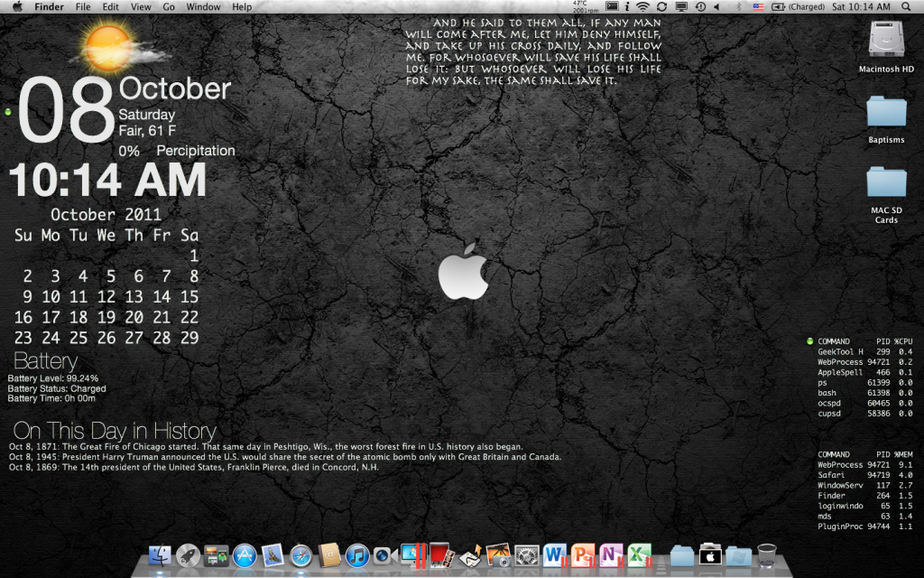Image resolution: width=924 pixels, height=578 pixels.
Task: Launch iPhoto from the Dock
Action: (x=498, y=556)
